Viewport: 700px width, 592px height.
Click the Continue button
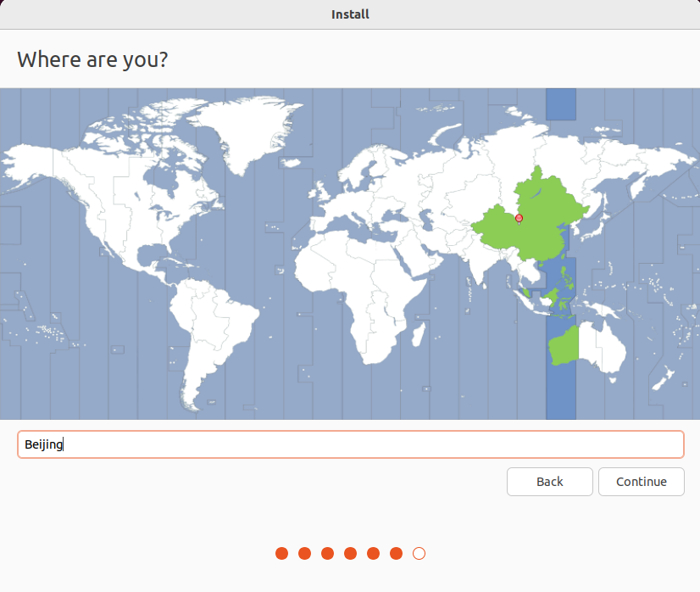point(641,482)
